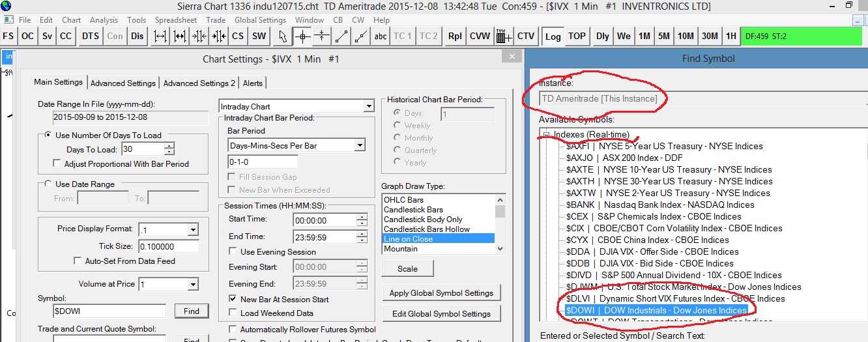868x342 pixels.
Task: Select the Use Date Range radio button
Action: coord(49,184)
